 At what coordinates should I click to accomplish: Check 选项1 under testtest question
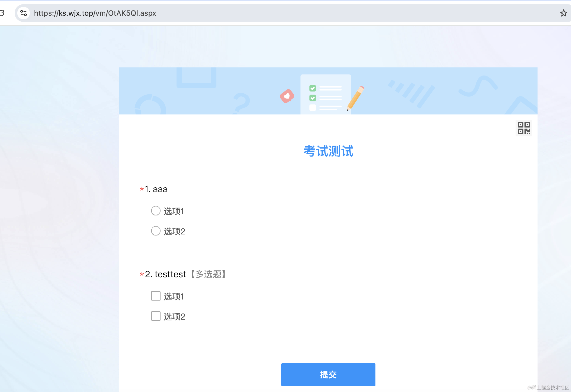point(156,296)
